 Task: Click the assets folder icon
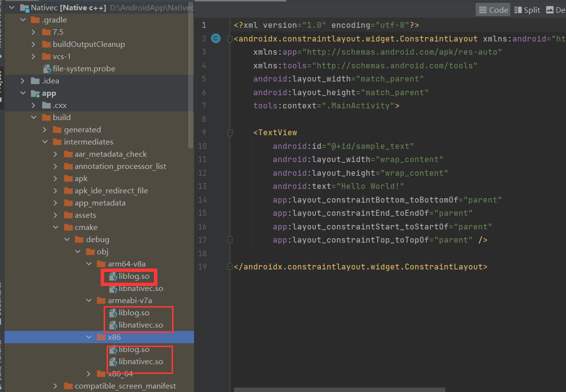click(68, 215)
